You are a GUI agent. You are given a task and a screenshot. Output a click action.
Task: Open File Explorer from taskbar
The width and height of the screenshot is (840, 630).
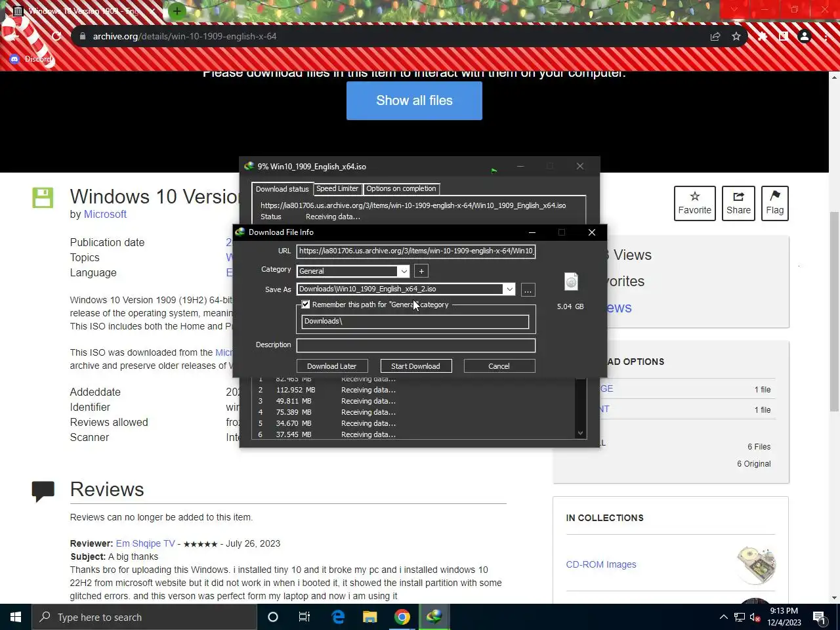[370, 617]
